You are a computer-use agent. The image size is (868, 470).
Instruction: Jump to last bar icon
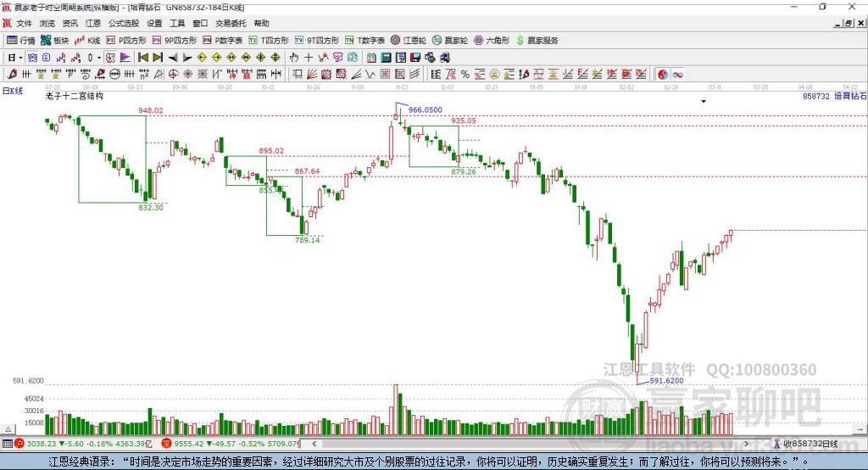coord(158,57)
